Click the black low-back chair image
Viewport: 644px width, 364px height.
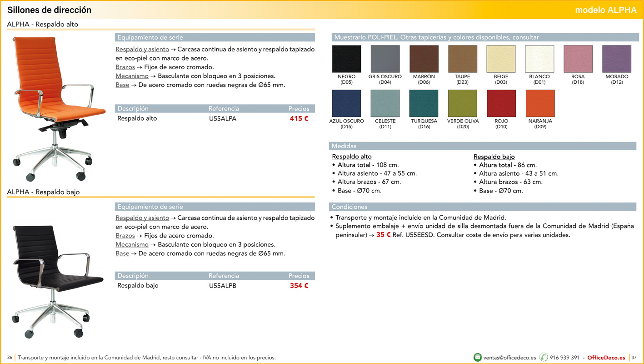pyautogui.click(x=58, y=282)
